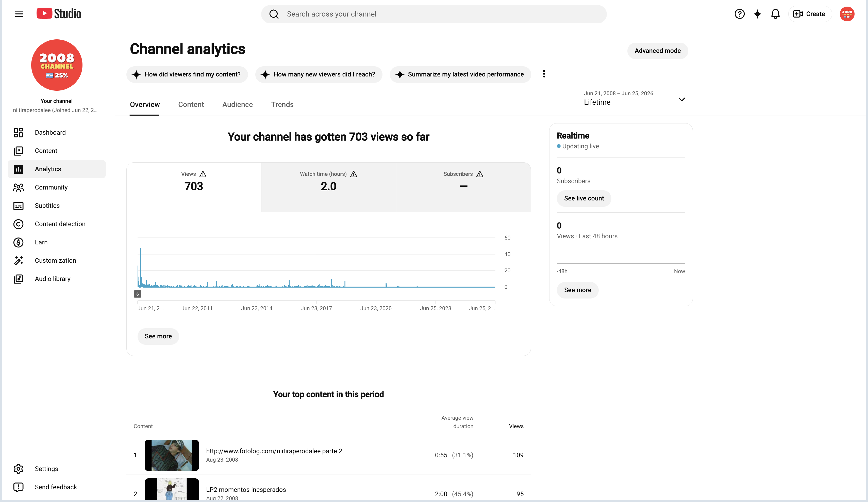This screenshot has width=868, height=502.
Task: Click 'Your channel' label under avatar
Action: pos(57,101)
